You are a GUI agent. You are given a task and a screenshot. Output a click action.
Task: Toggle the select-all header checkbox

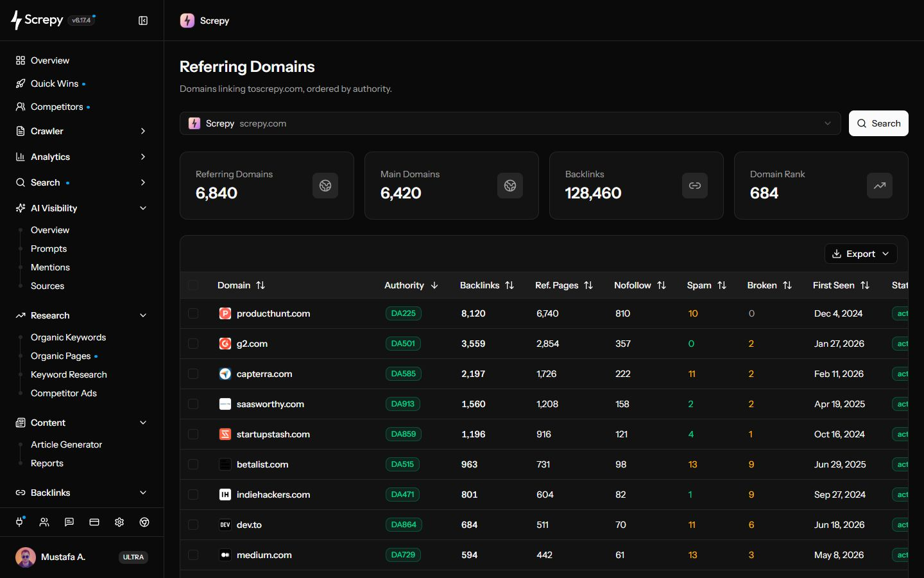coord(193,285)
